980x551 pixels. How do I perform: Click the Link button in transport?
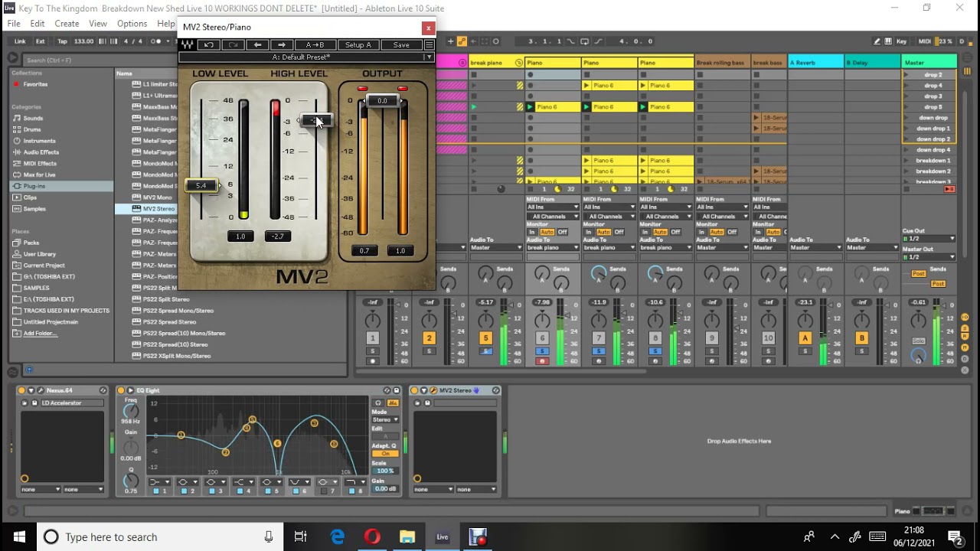[x=20, y=41]
